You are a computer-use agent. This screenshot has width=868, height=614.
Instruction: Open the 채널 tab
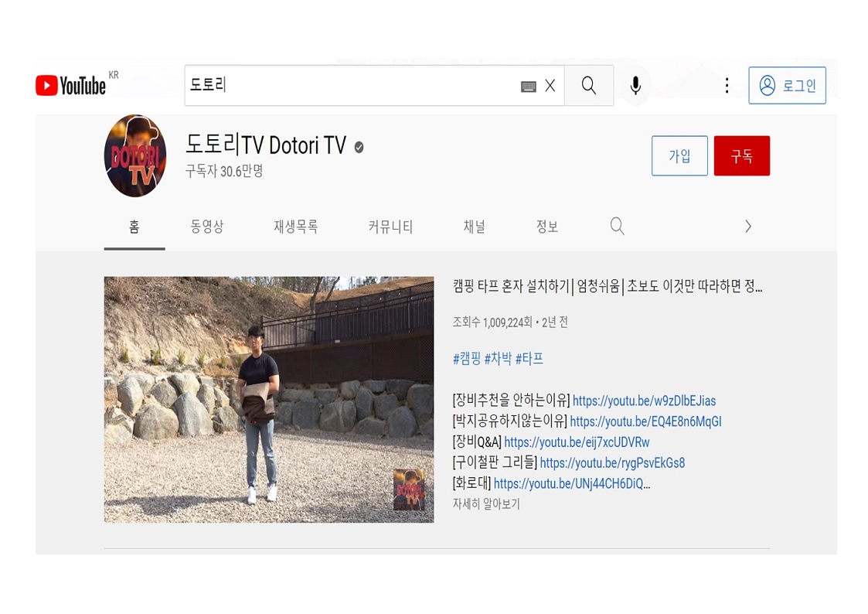[x=475, y=227]
